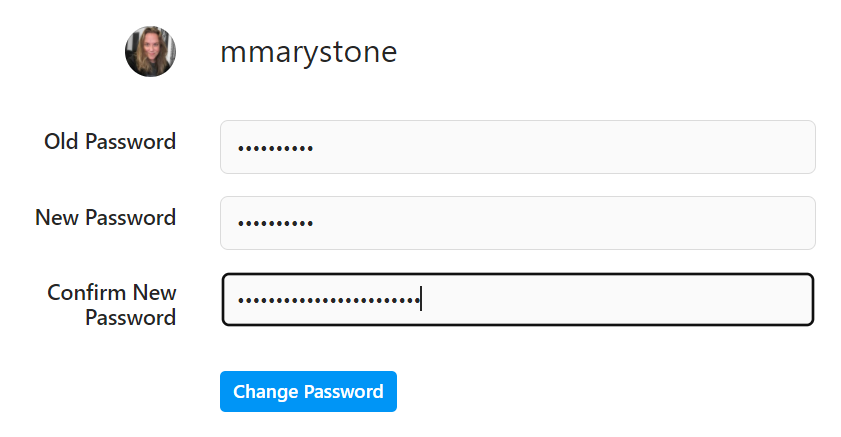Viewport: 841px width, 437px height.
Task: Click the mmarystone username text
Action: coord(308,52)
